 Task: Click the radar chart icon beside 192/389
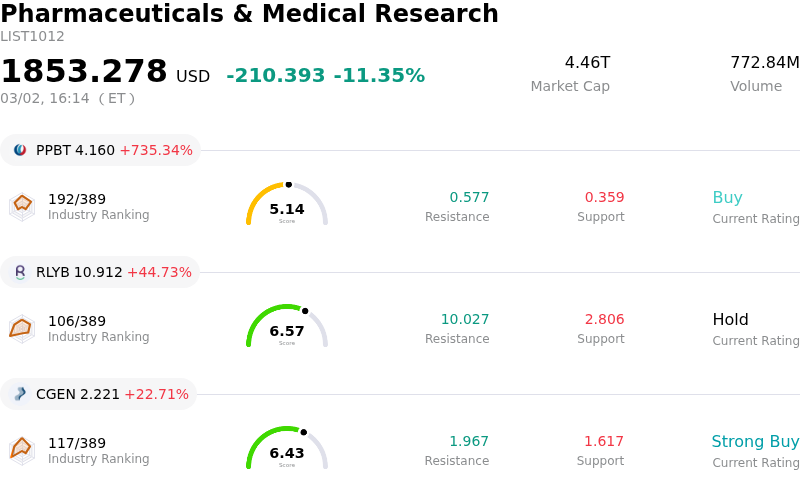tap(22, 205)
